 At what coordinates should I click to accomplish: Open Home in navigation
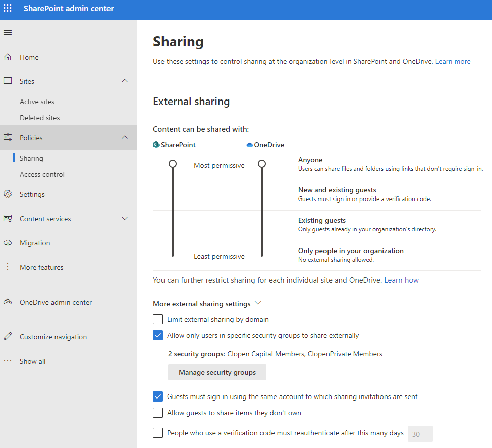click(29, 57)
